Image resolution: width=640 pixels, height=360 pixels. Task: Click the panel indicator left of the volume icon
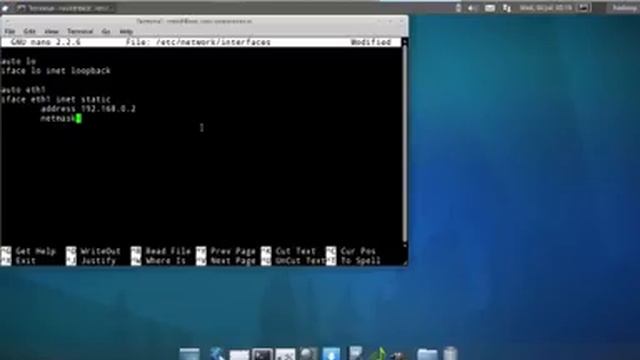(x=458, y=8)
